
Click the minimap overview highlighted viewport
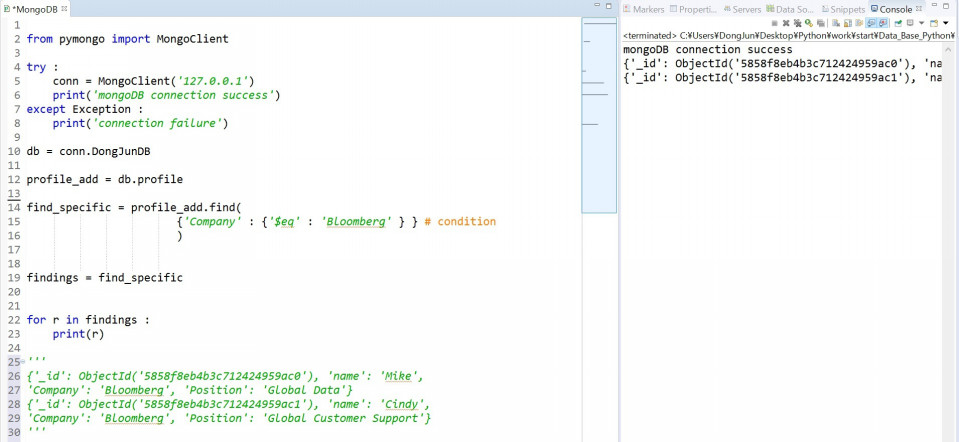click(x=599, y=116)
